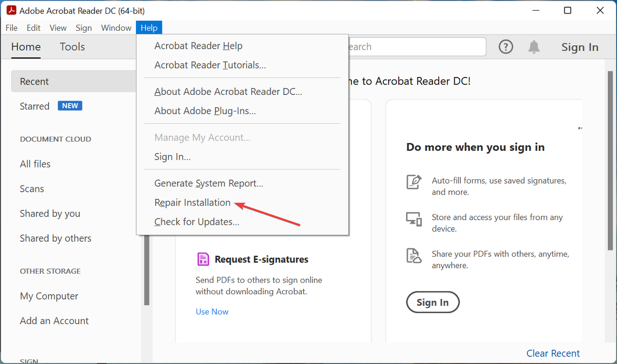Viewport: 617px width, 364px height.
Task: Click the sidebar vertical scrollbar
Action: (147, 270)
